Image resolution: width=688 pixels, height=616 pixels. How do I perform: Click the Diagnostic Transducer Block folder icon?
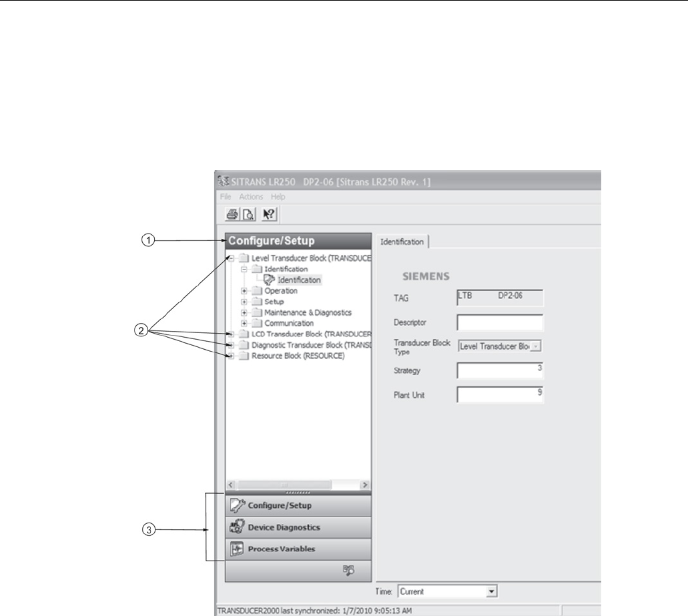click(x=244, y=345)
